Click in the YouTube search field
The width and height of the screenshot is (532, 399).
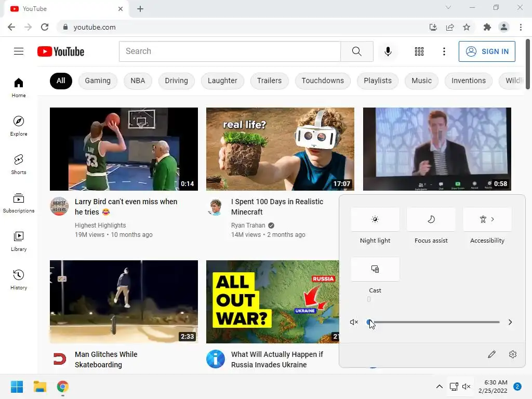230,51
